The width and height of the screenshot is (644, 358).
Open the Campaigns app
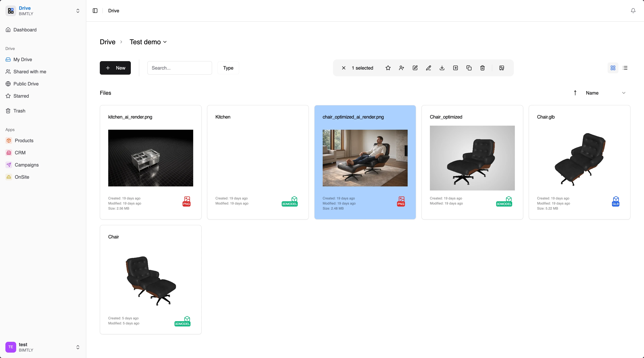[x=26, y=165]
